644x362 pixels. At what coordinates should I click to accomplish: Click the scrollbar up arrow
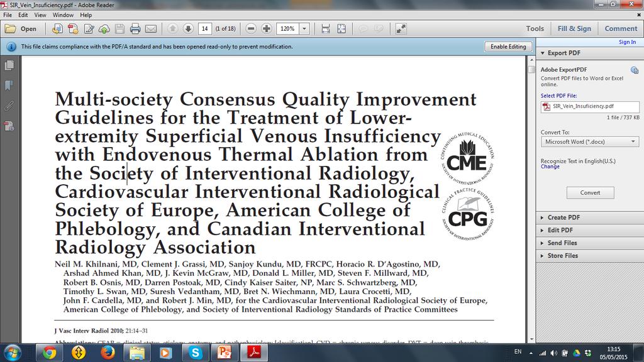coord(531,60)
